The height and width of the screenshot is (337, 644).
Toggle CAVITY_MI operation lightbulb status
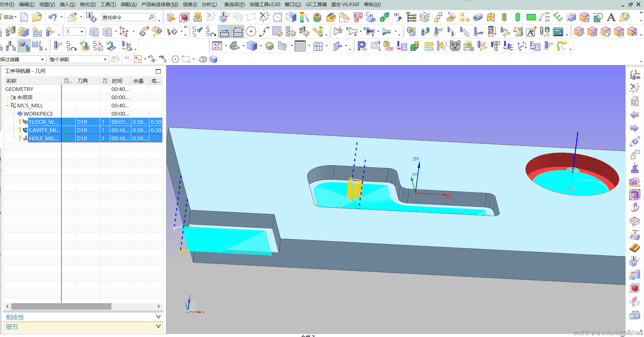click(20, 130)
